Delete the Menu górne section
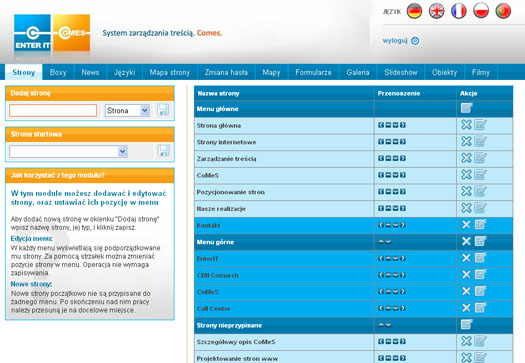525x363 pixels. (466, 241)
